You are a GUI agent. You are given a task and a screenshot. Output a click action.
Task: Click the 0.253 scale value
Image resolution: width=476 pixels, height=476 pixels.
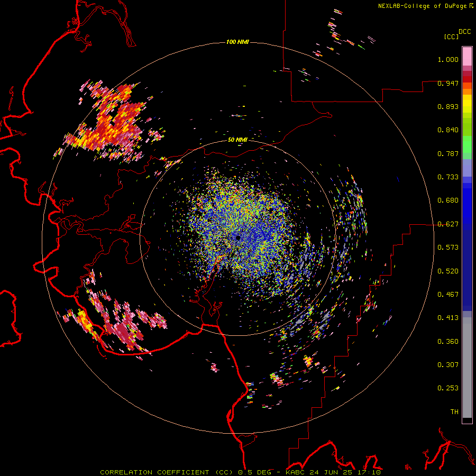448,388
